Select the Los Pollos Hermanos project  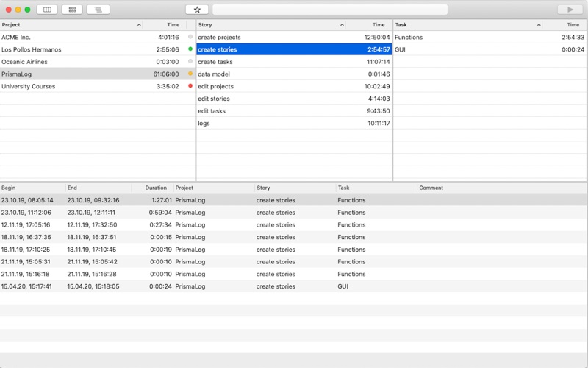point(98,49)
